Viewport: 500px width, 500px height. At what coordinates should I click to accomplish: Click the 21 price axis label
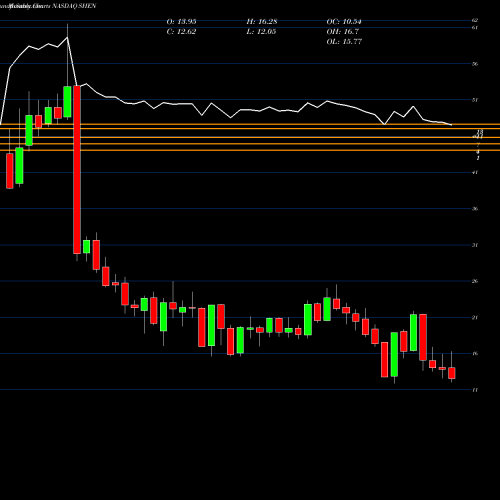475,317
